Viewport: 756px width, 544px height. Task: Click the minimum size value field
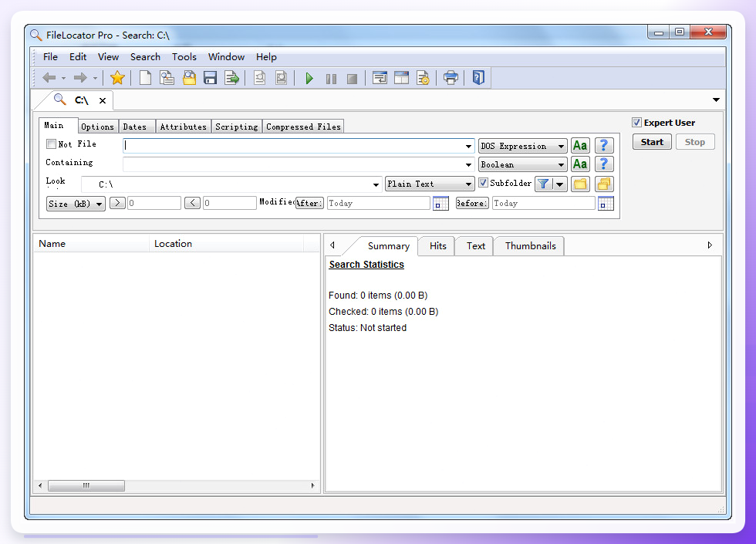point(154,203)
